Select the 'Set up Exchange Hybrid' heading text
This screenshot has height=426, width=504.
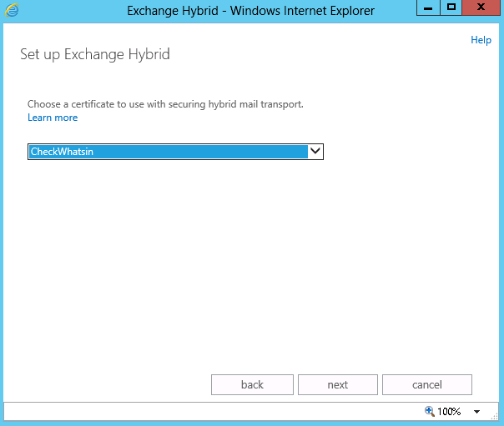click(x=95, y=54)
